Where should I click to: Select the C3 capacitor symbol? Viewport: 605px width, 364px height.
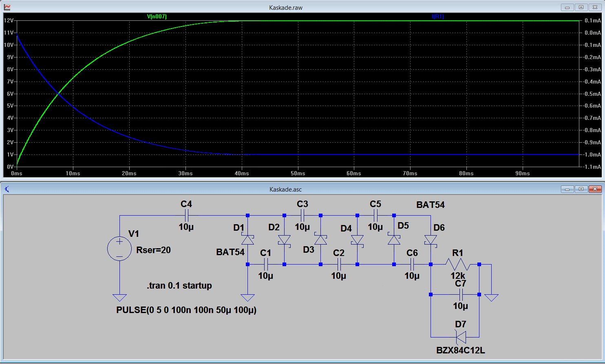[302, 216]
